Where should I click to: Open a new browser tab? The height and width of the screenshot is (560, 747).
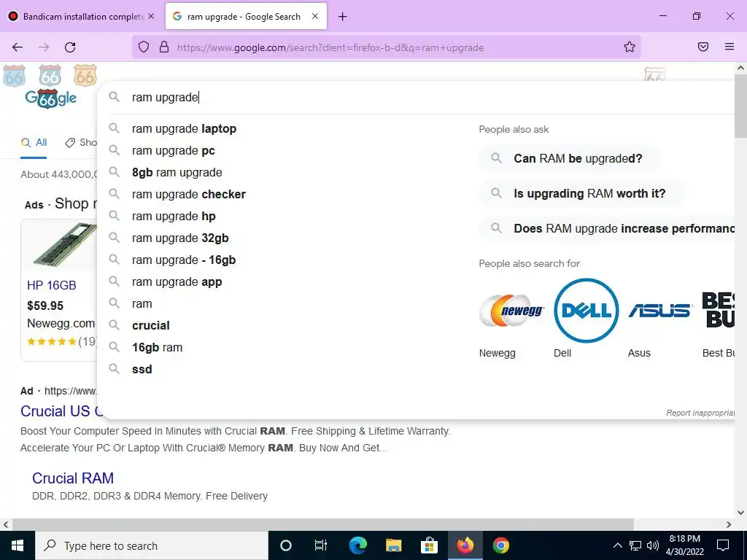(x=342, y=17)
